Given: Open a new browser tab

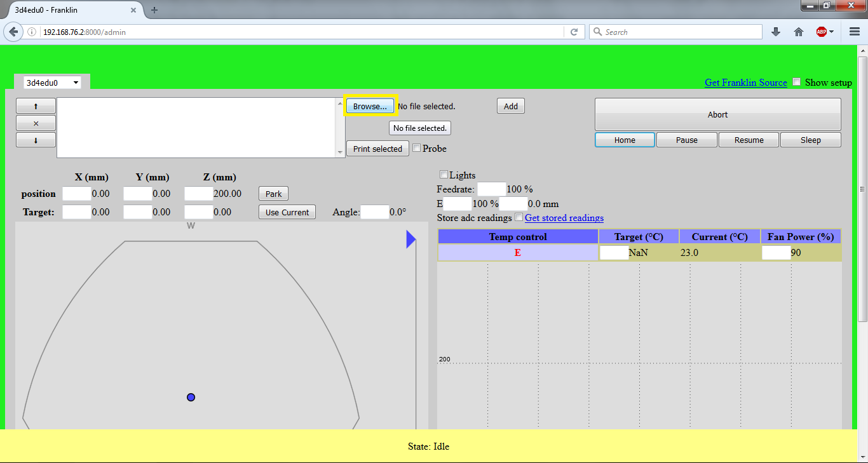Looking at the screenshot, I should pos(154,10).
